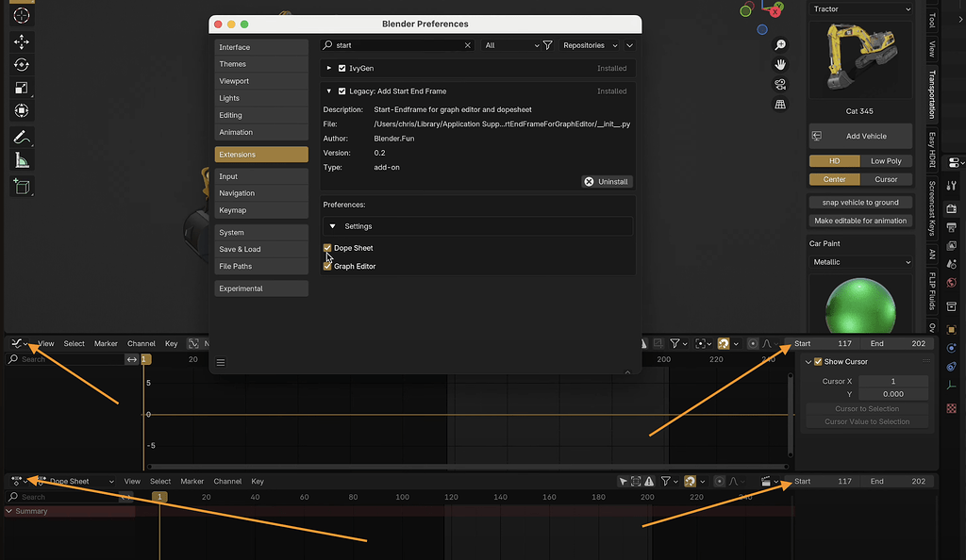Collapse the Show Cursor panel chevron
Screen dimensions: 966x560
[x=808, y=362]
